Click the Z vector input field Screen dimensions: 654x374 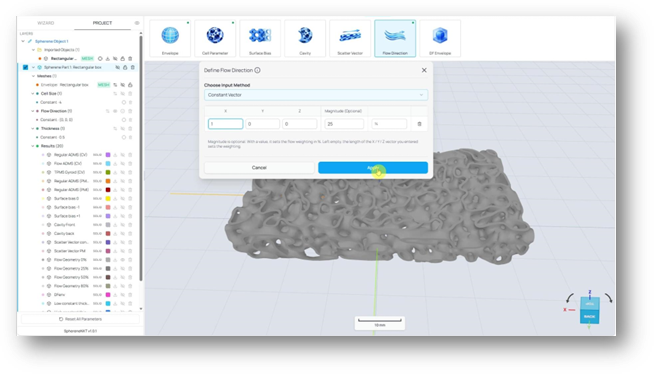click(x=299, y=124)
